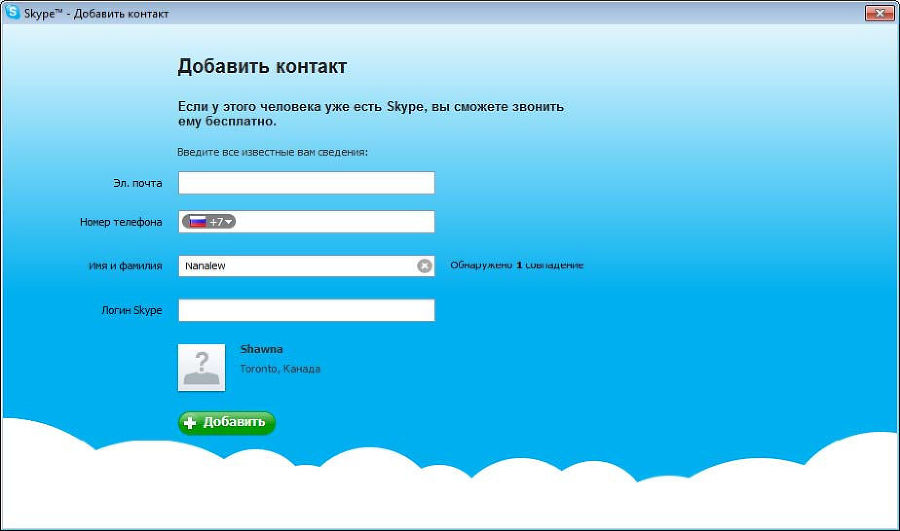Click the Эл. почта label

pos(137,184)
